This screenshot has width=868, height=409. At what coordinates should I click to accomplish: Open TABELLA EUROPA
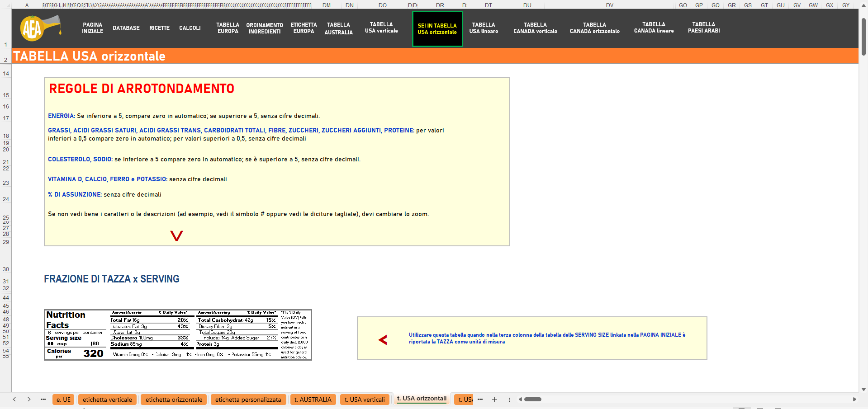228,28
